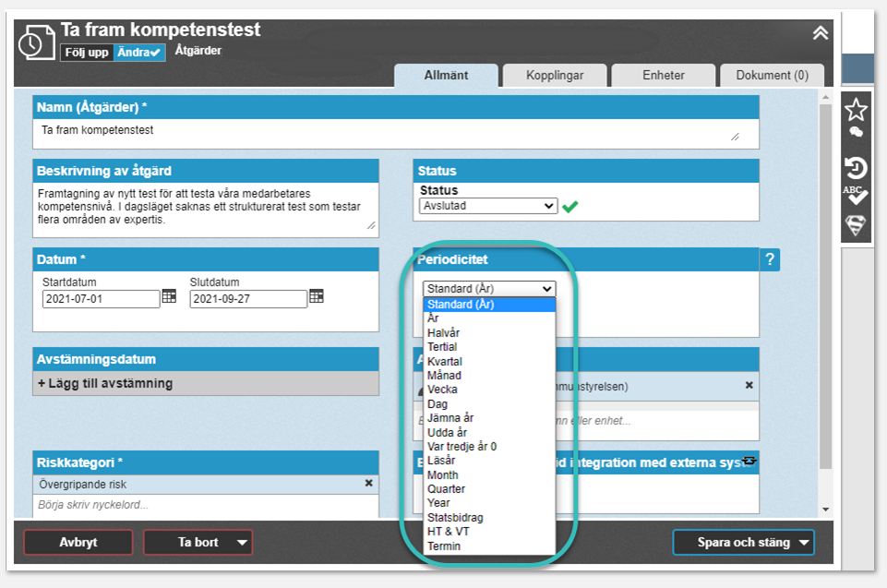The width and height of the screenshot is (887, 588).
Task: Open the Slutdatum calendar picker icon
Action: click(317, 296)
